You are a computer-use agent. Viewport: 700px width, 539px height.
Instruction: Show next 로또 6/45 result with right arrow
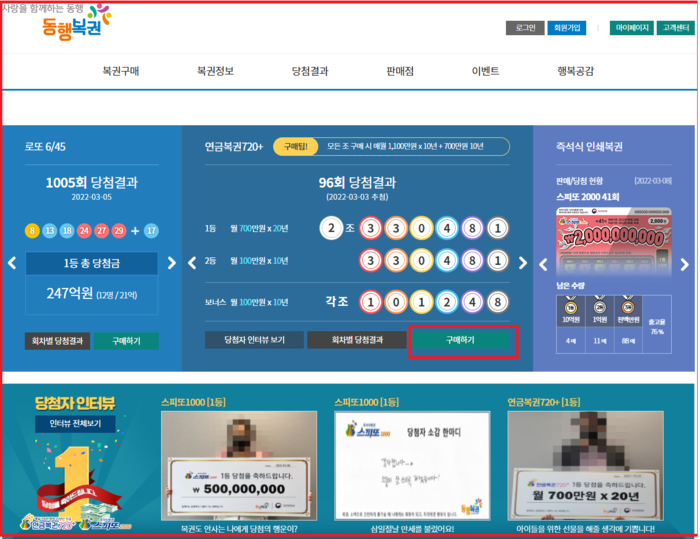[171, 263]
